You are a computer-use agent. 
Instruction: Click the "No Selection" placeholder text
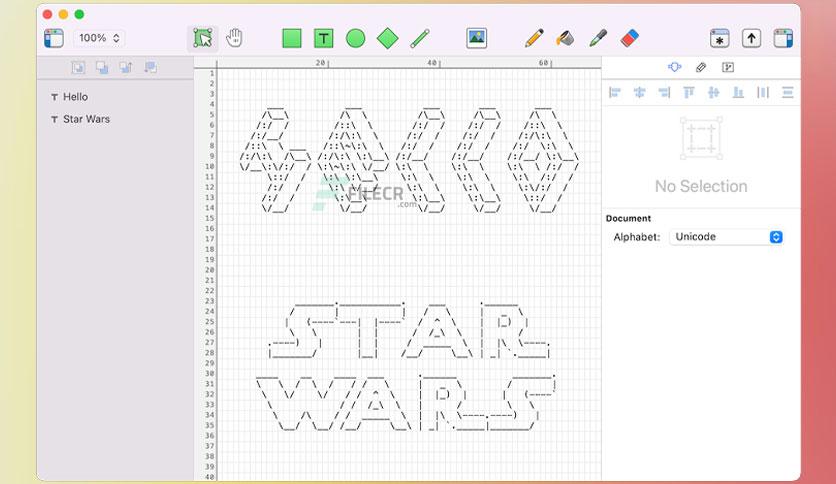[x=701, y=186]
